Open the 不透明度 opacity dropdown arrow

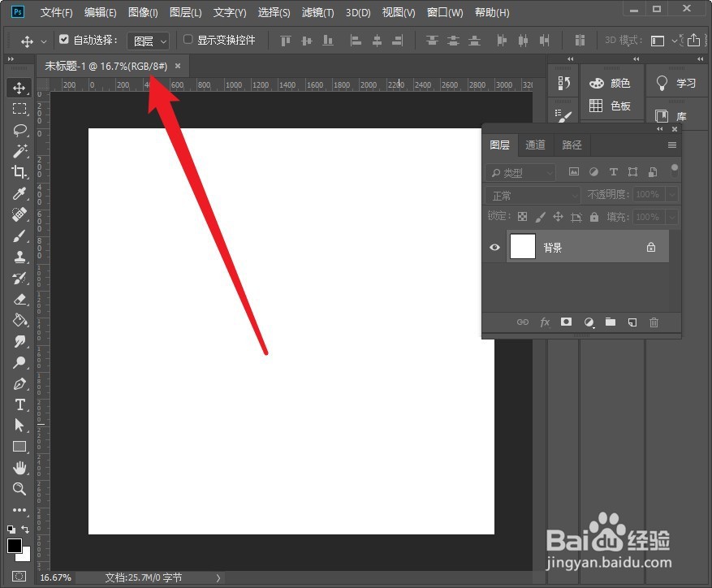(x=672, y=194)
